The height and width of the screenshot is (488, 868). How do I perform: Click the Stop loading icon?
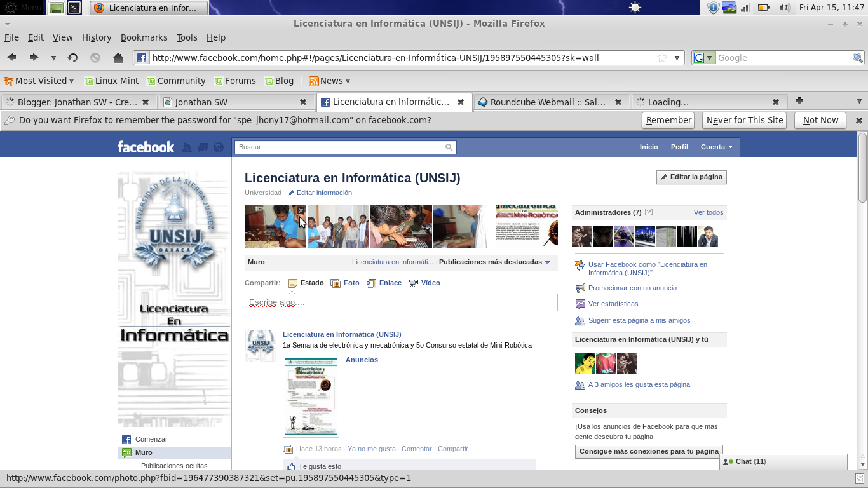(x=95, y=58)
